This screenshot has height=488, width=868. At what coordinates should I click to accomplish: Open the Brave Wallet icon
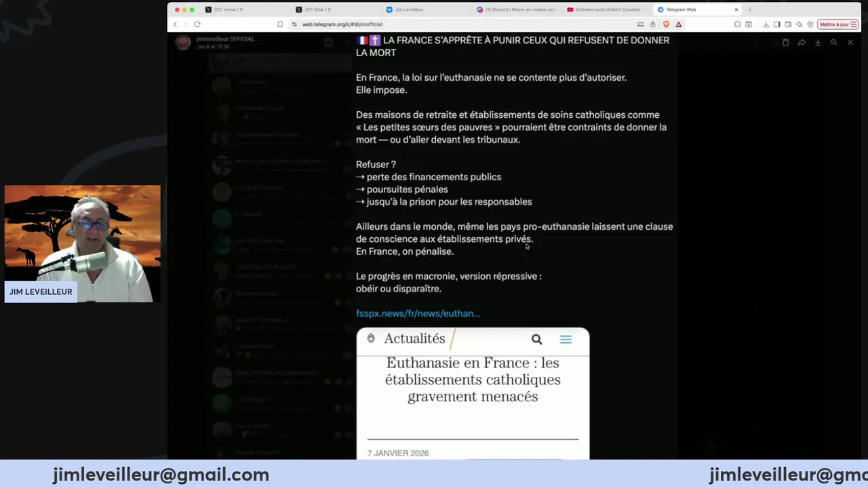click(x=788, y=24)
